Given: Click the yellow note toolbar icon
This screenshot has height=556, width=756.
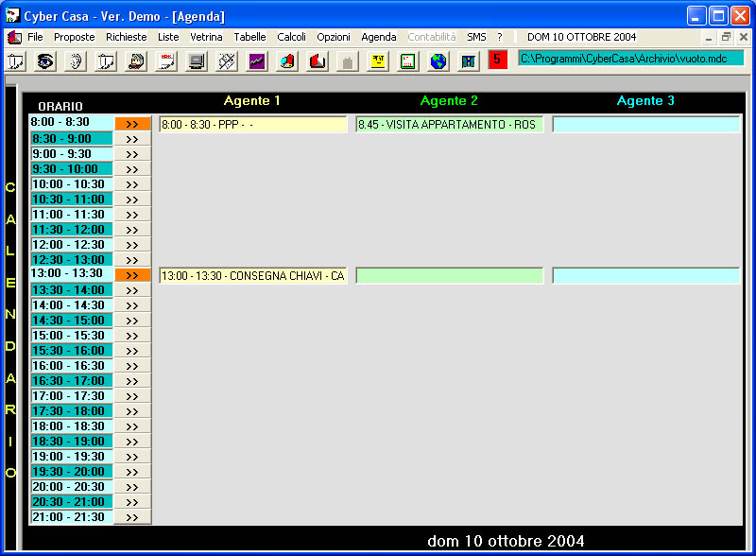Looking at the screenshot, I should pyautogui.click(x=378, y=61).
